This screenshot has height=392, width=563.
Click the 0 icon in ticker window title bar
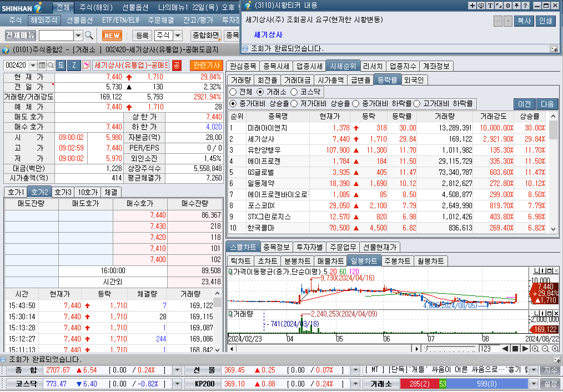pos(507,6)
